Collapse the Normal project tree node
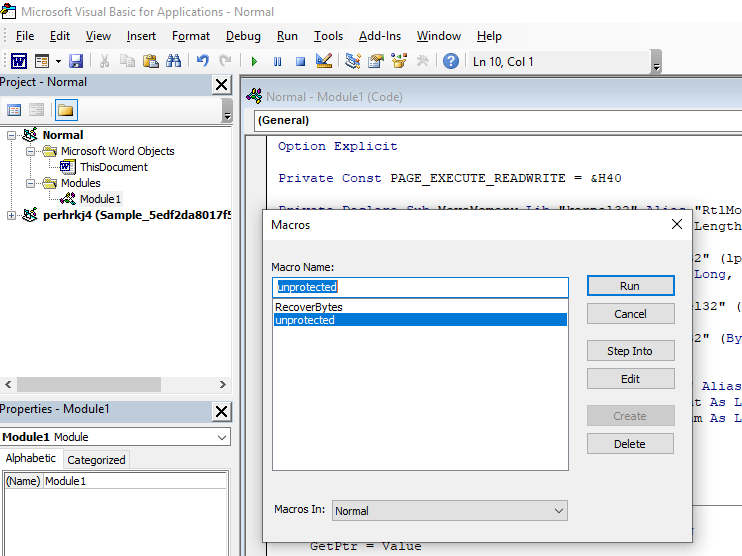The height and width of the screenshot is (556, 742). [12, 135]
